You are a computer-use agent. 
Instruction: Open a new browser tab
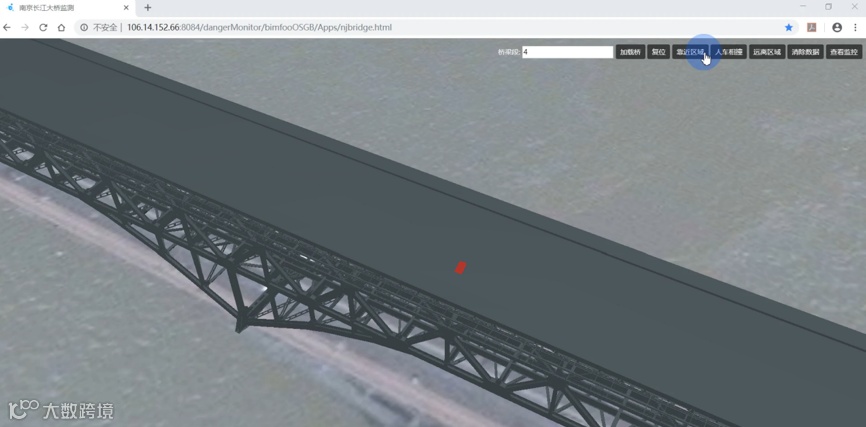point(147,8)
